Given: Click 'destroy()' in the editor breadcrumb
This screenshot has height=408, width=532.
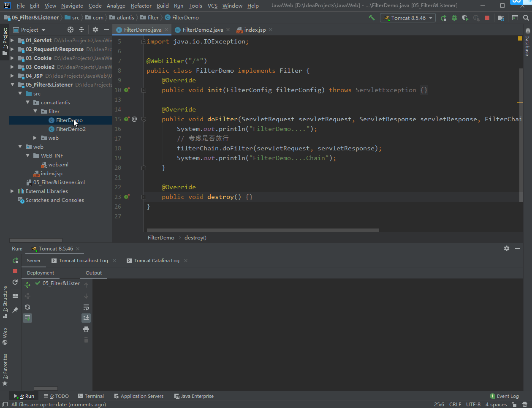Looking at the screenshot, I should (195, 238).
